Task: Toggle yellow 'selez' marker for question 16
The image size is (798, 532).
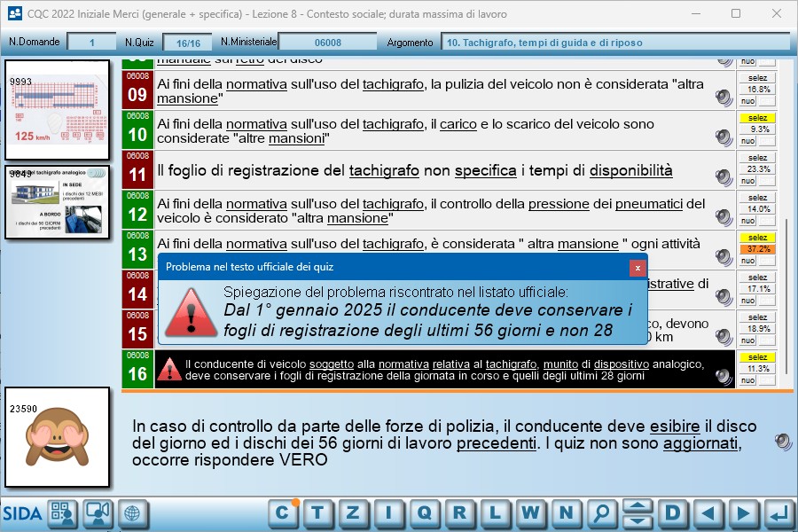Action: click(x=757, y=357)
